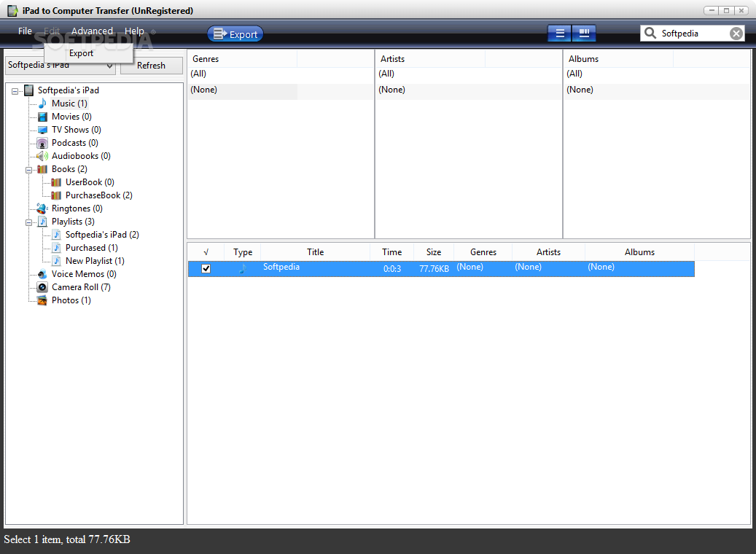Image resolution: width=756 pixels, height=554 pixels.
Task: Click the Camera Roll icon
Action: 42,287
